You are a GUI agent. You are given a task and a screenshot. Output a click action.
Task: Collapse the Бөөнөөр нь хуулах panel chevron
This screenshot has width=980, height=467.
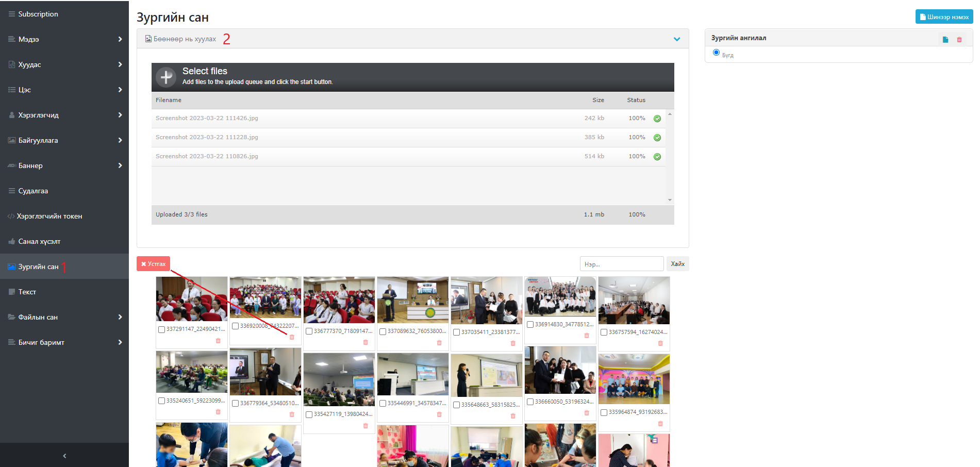pyautogui.click(x=677, y=39)
